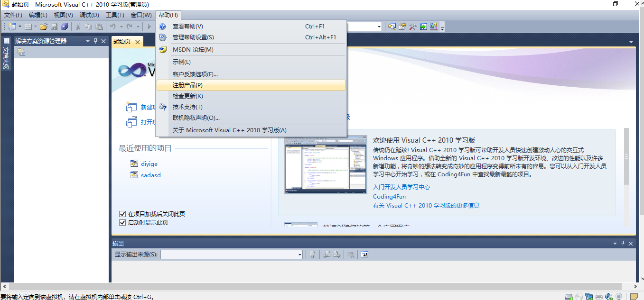Click the Open File folder toolbar icon
644x300 pixels.
tap(44, 27)
